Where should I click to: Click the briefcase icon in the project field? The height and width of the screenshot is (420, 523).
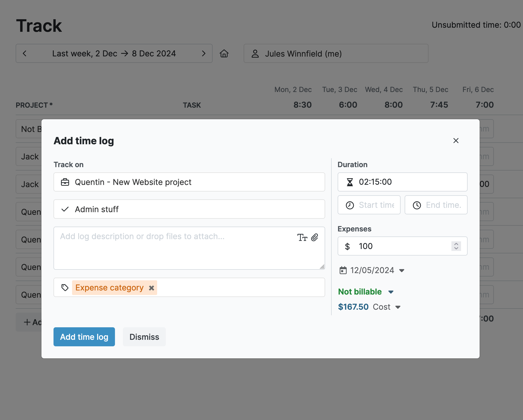(x=65, y=182)
